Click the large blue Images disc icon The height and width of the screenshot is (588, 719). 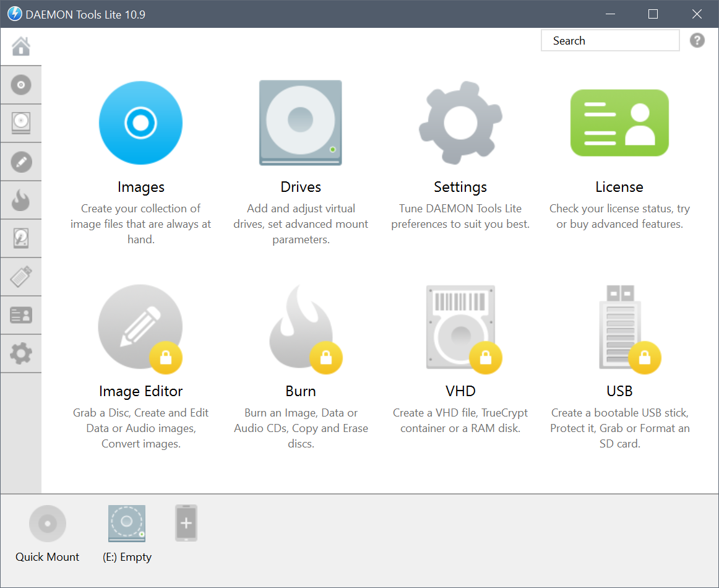(141, 123)
